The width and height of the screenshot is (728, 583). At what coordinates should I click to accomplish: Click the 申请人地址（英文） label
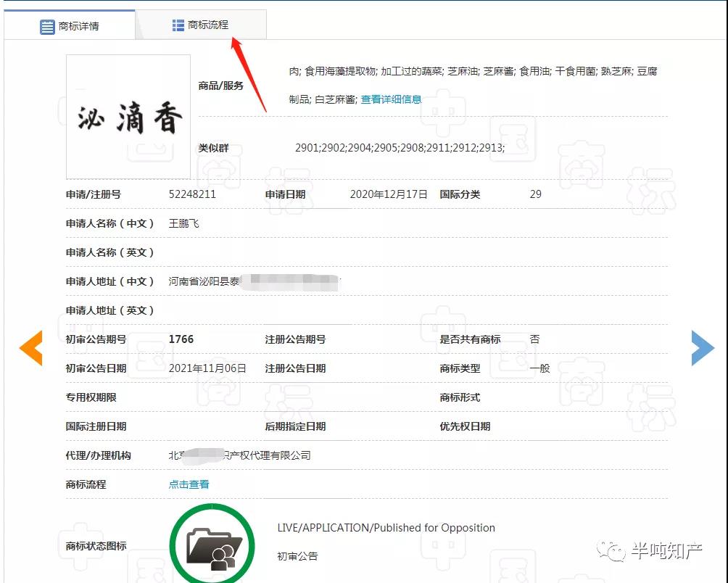109,310
